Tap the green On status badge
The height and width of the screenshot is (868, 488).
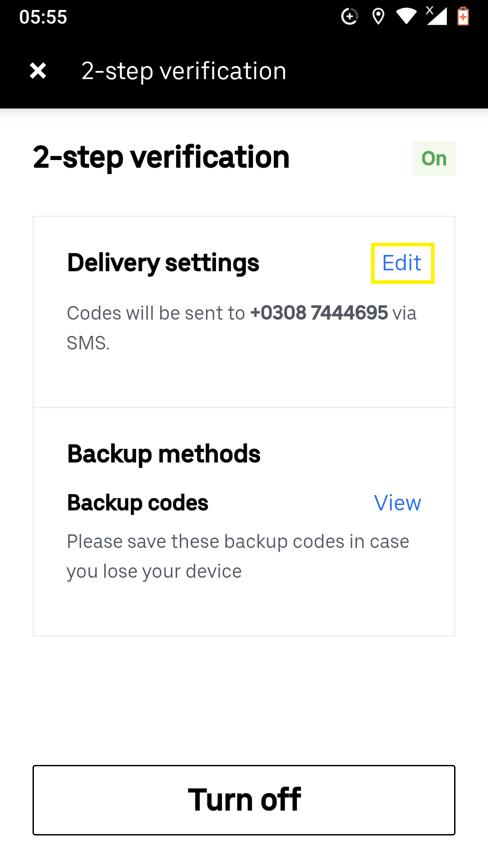(x=434, y=159)
